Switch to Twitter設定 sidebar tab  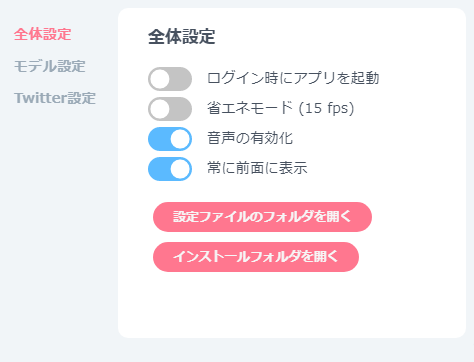[x=55, y=98]
